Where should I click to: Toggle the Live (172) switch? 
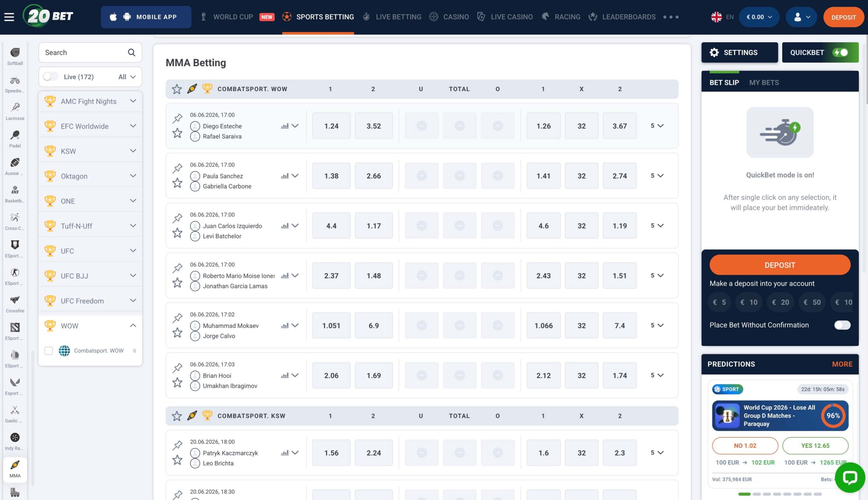(51, 77)
